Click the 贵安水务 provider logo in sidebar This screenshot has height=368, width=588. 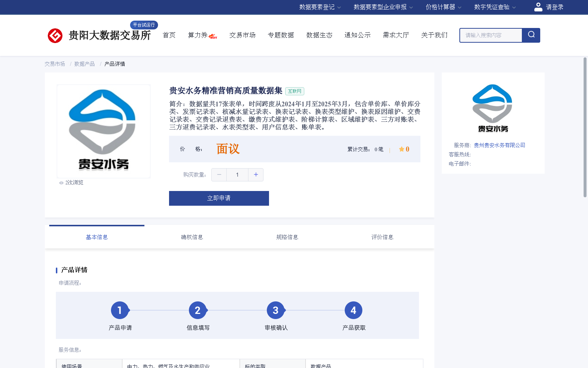coord(492,109)
